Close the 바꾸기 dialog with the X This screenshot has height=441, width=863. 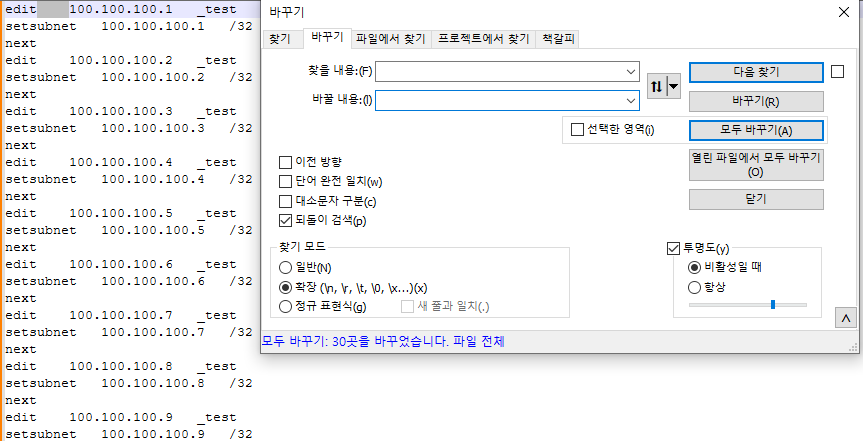tap(843, 12)
